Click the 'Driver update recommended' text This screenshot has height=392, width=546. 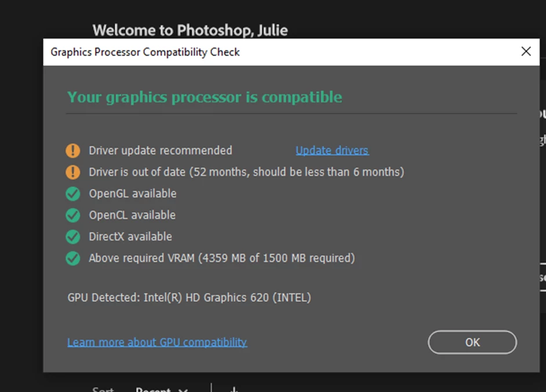coord(161,151)
